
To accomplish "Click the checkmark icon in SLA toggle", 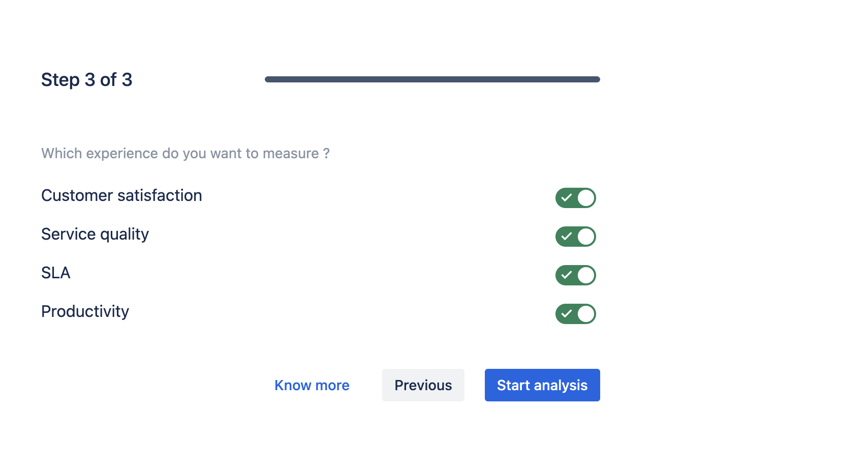I will tap(567, 275).
